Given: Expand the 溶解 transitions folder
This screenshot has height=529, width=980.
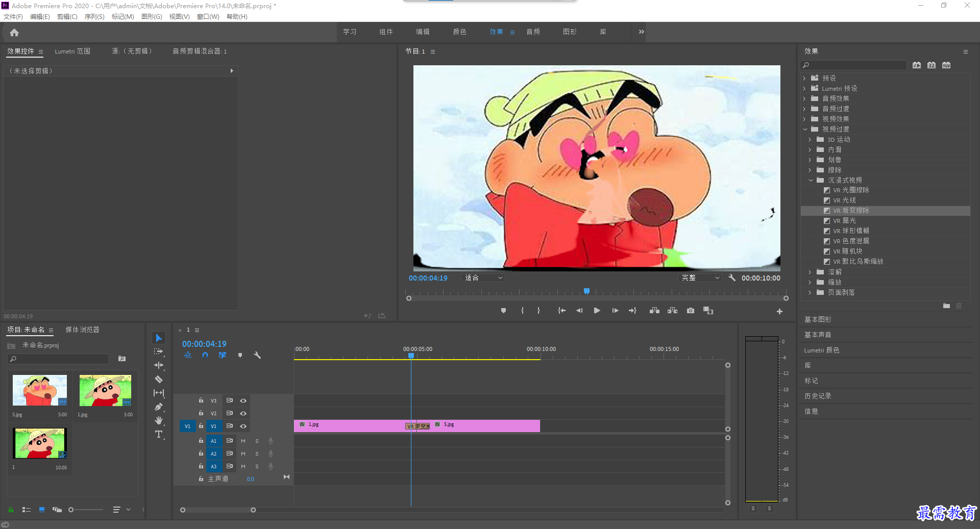Looking at the screenshot, I should point(810,272).
